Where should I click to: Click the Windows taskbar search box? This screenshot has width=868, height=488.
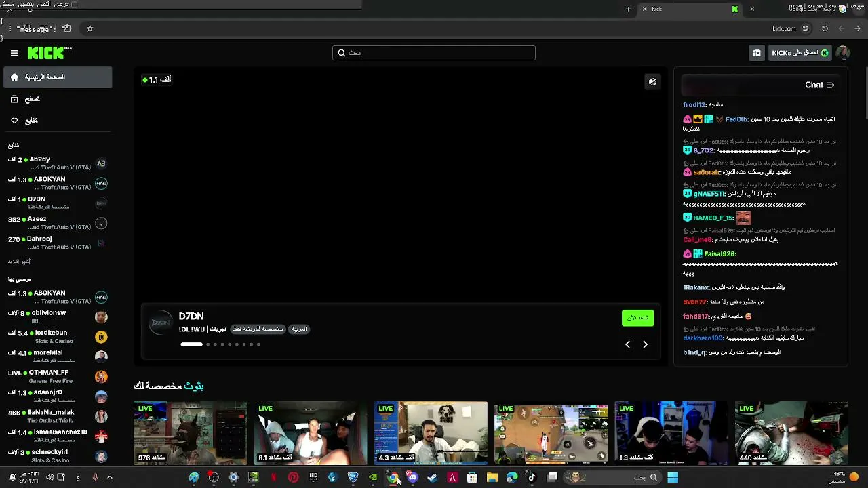tap(612, 477)
